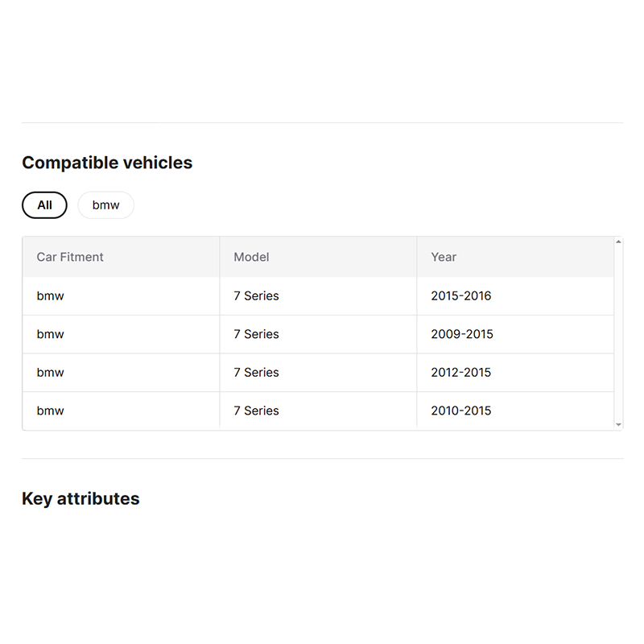644x644 pixels.
Task: Click the table scrollbar up arrow
Action: click(618, 242)
